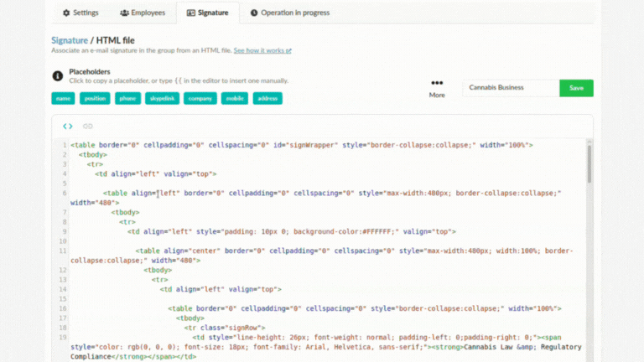This screenshot has width=644, height=362.
Task: Click the Signature breadcrumb link
Action: pyautogui.click(x=69, y=40)
